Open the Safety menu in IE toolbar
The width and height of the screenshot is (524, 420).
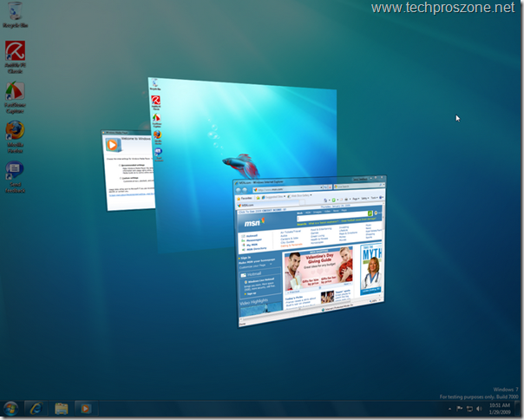tap(365, 198)
